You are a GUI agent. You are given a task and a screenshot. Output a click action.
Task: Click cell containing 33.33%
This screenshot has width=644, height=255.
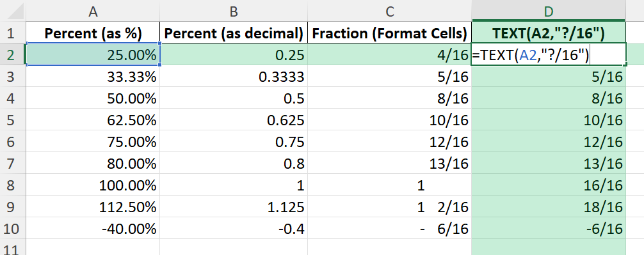[93, 76]
